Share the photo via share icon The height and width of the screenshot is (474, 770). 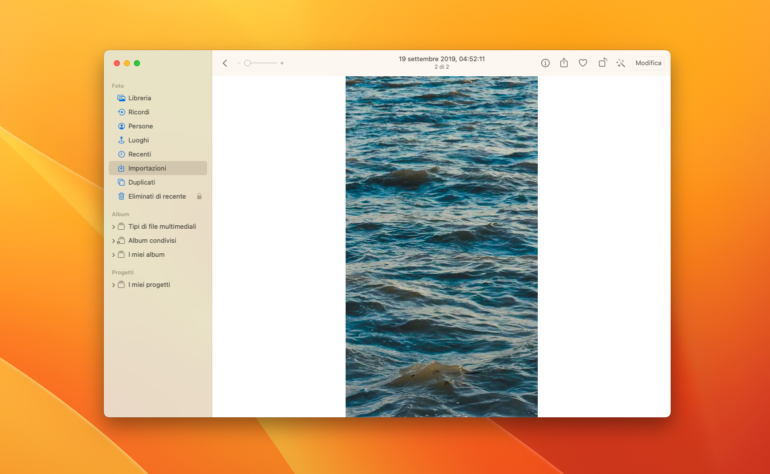[x=564, y=63]
